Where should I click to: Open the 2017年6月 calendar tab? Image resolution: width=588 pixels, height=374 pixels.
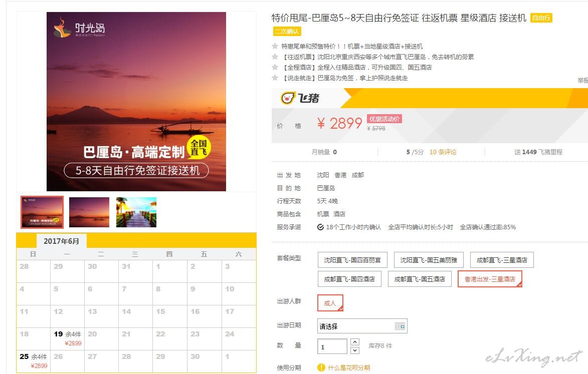(x=62, y=241)
